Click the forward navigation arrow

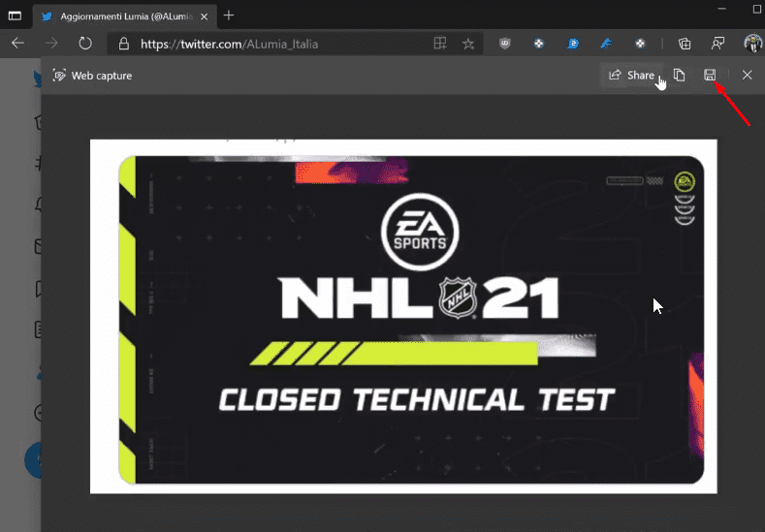(x=51, y=44)
